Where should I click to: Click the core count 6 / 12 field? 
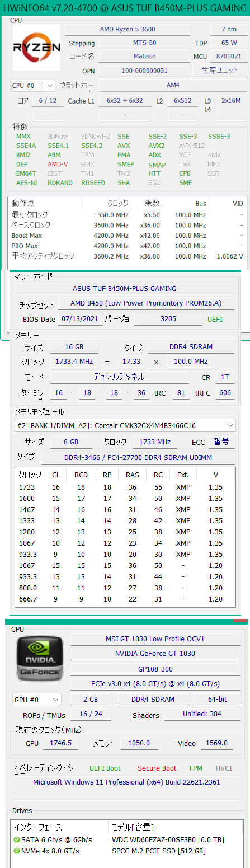(48, 101)
